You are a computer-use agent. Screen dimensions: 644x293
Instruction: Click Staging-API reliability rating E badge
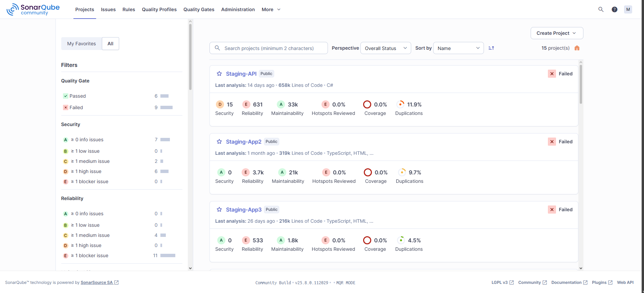pyautogui.click(x=246, y=104)
